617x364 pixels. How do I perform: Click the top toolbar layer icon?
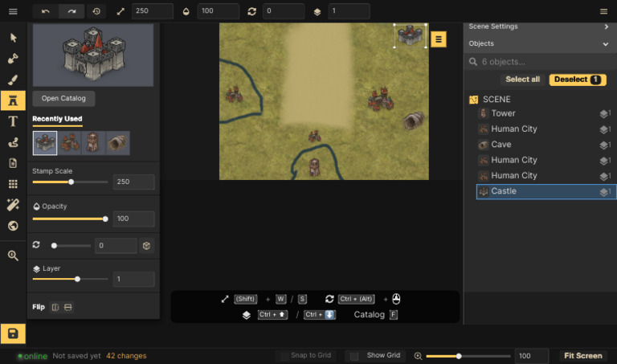[x=317, y=12]
